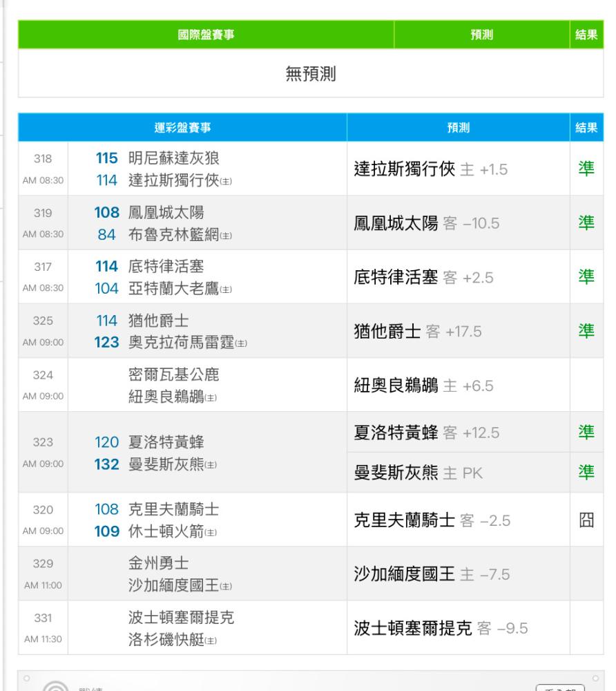Click prediction 波士頓塞爾提克 客 -9.5
This screenshot has height=691, width=616.
coord(441,628)
